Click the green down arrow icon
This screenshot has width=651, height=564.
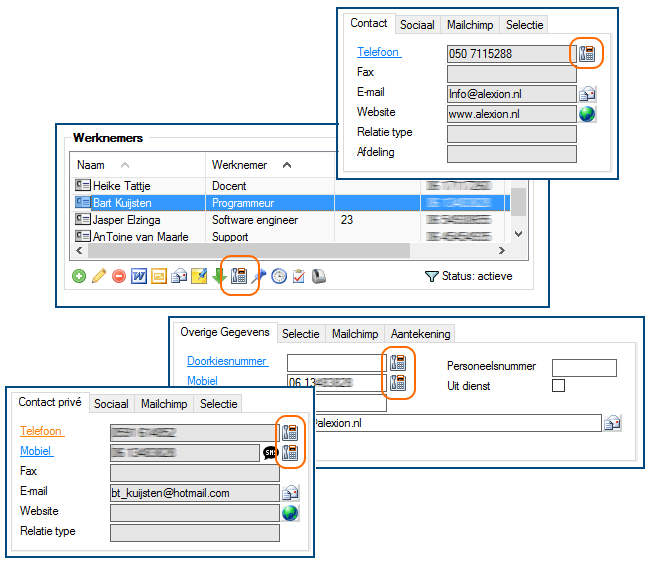218,276
